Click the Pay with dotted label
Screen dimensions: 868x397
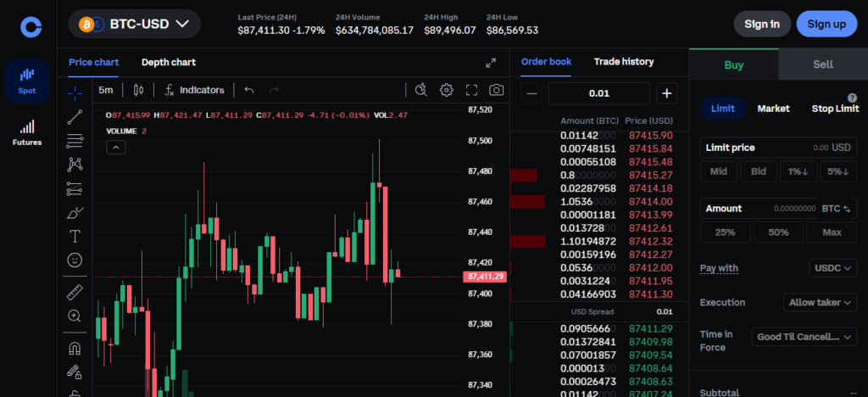pos(719,269)
